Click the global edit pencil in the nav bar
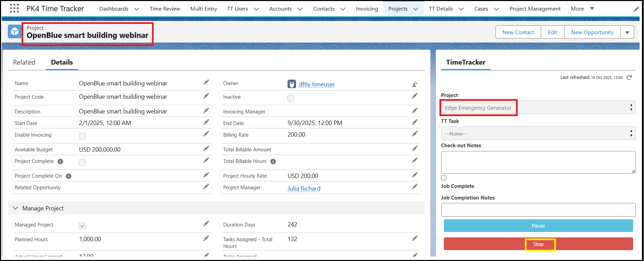Viewport: 644px width, 261px height. coord(636,9)
